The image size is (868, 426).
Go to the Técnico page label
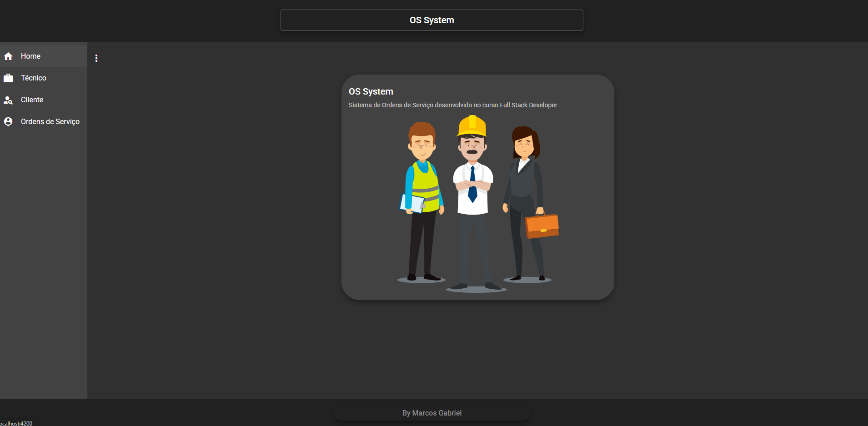(34, 78)
